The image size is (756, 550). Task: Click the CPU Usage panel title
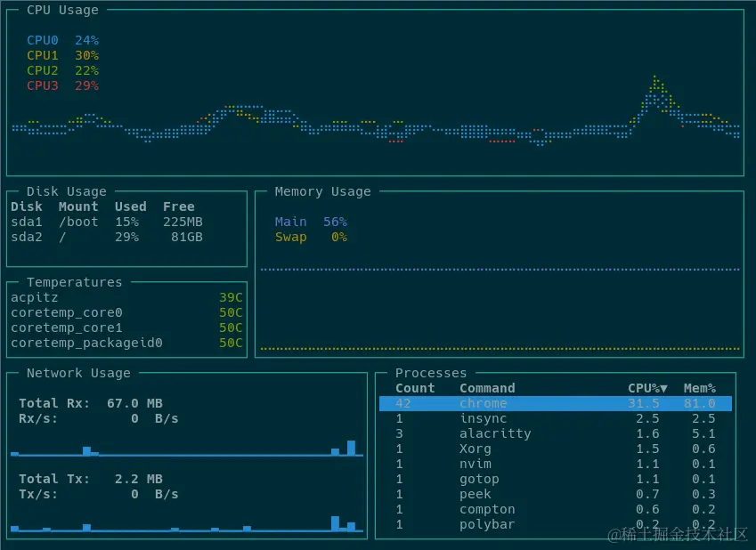click(62, 10)
